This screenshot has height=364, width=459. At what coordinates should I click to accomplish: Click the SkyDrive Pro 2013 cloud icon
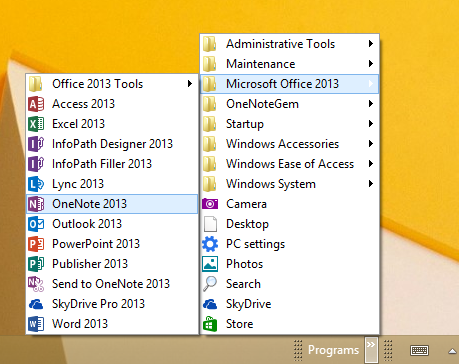pyautogui.click(x=36, y=304)
